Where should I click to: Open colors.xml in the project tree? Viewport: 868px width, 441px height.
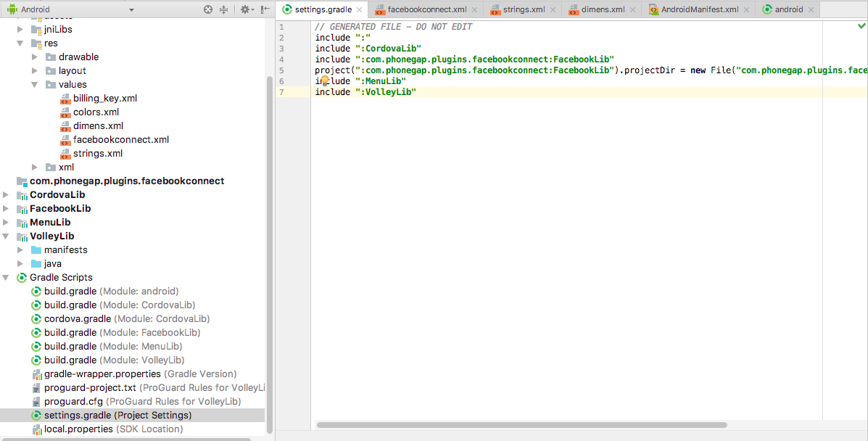tap(96, 112)
